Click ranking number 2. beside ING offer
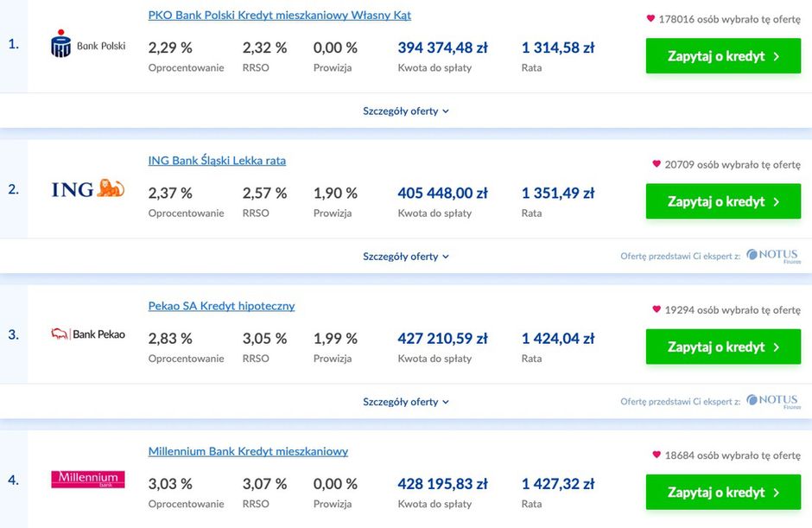812x528 pixels. (x=14, y=189)
